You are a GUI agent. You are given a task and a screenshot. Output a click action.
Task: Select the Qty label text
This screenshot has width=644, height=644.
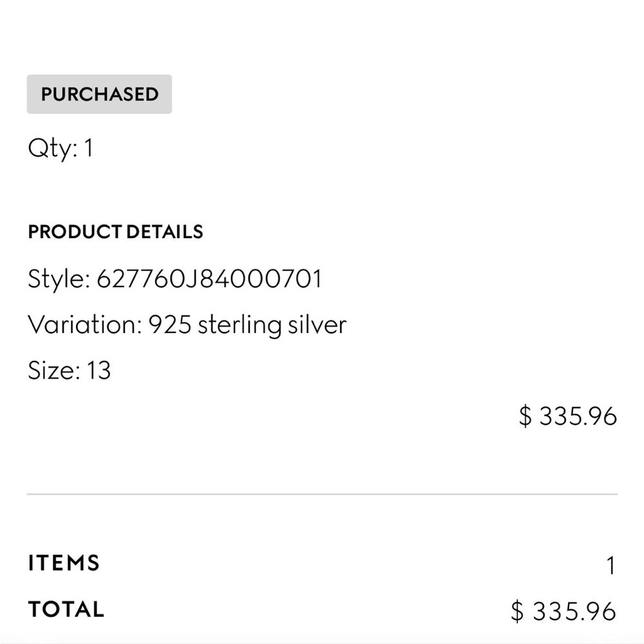52,149
